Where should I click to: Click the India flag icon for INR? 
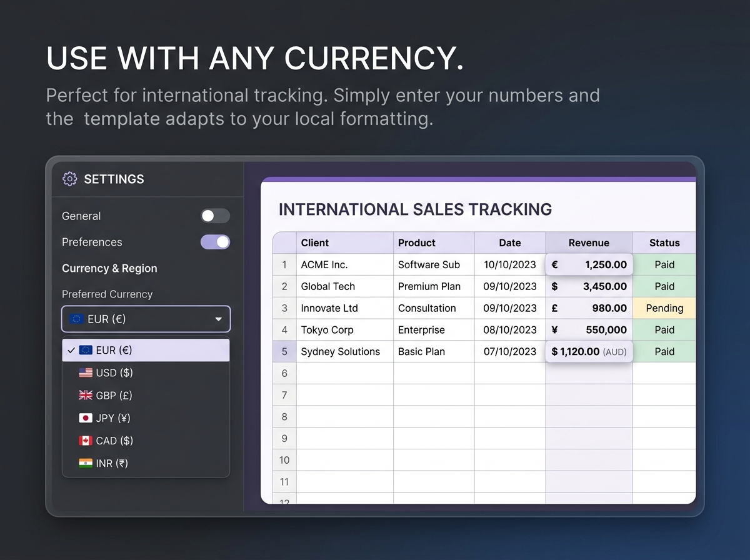86,463
